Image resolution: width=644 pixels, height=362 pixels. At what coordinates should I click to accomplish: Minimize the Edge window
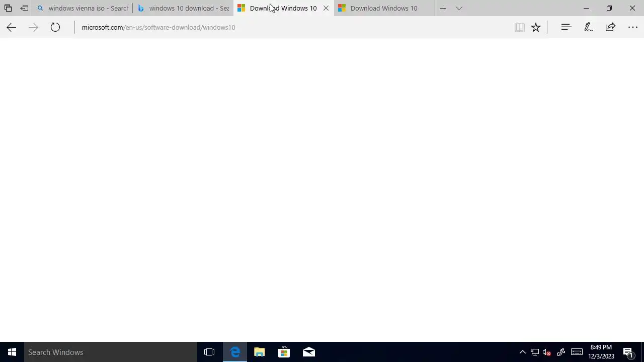586,8
